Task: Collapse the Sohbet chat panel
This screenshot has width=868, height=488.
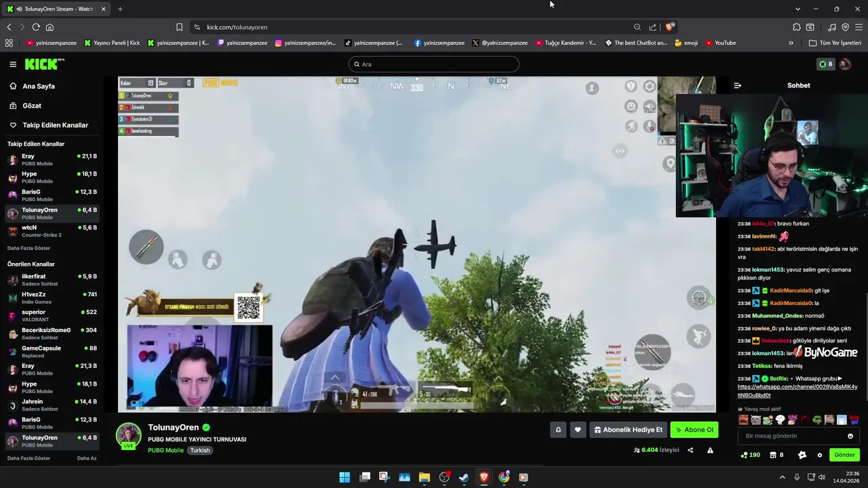Action: pyautogui.click(x=738, y=85)
